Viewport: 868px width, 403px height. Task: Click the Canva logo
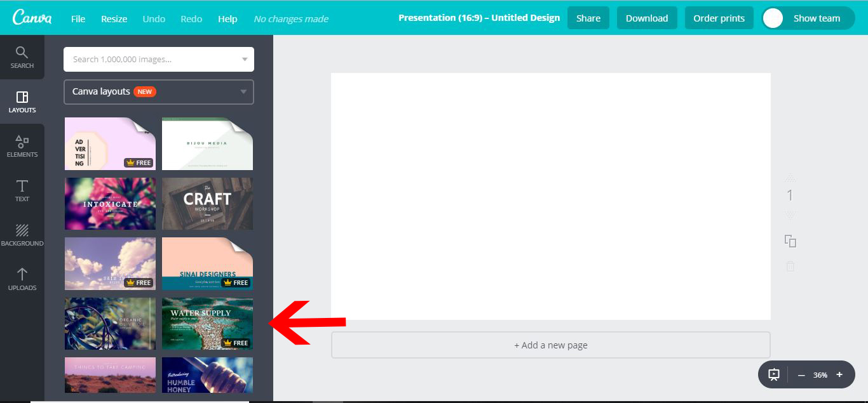[x=32, y=17]
